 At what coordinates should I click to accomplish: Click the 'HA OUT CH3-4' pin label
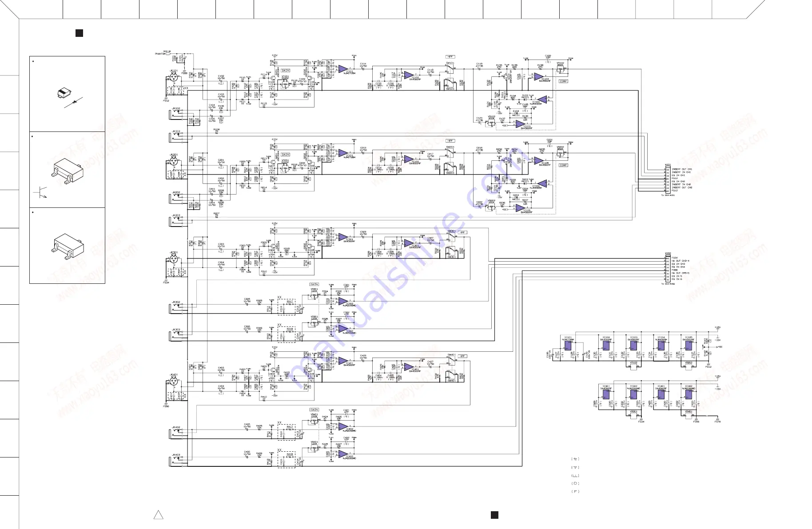[x=681, y=261]
